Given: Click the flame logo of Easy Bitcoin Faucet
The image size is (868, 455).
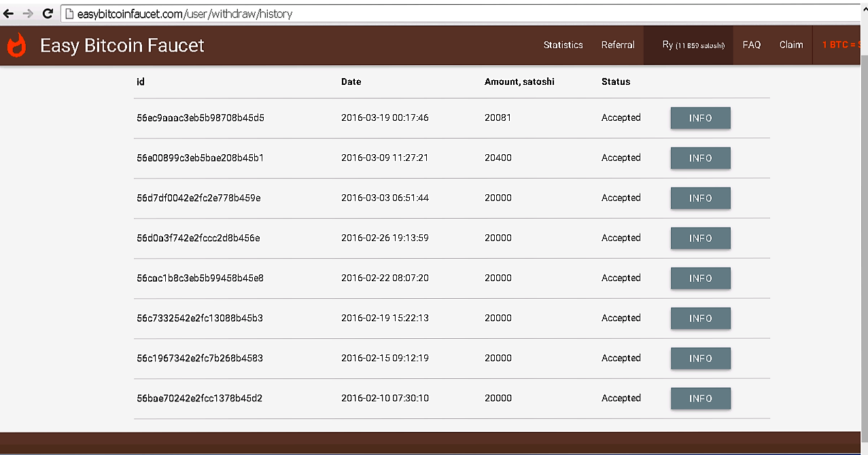Looking at the screenshot, I should click(16, 45).
